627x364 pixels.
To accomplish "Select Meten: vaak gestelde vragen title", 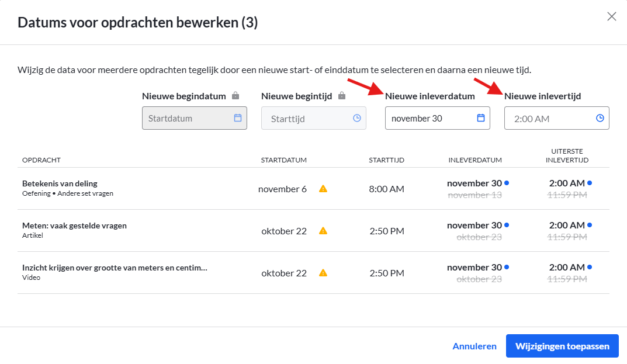I will point(74,226).
